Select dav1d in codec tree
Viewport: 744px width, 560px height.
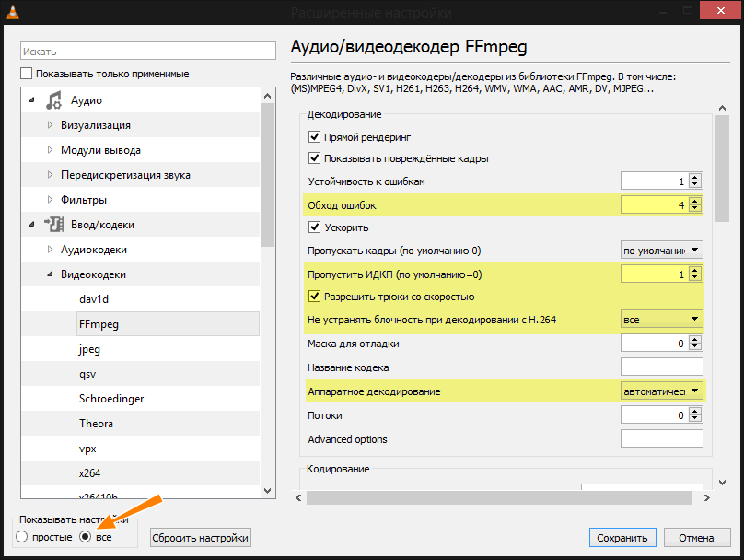pyautogui.click(x=94, y=299)
